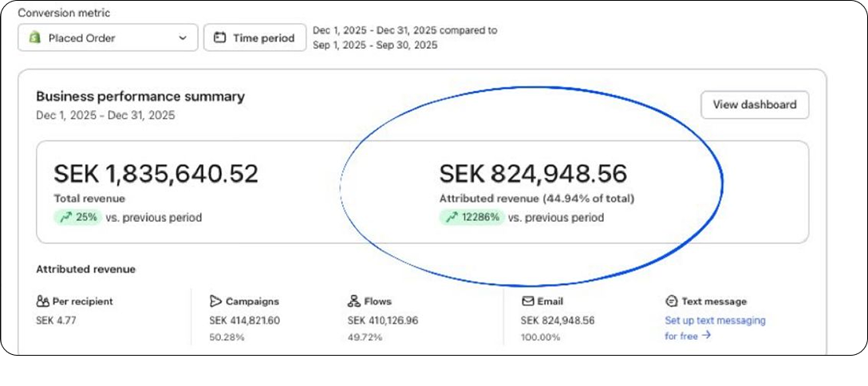Click the Text message bubble icon
Viewport: 868px width, 386px height.
tap(671, 301)
